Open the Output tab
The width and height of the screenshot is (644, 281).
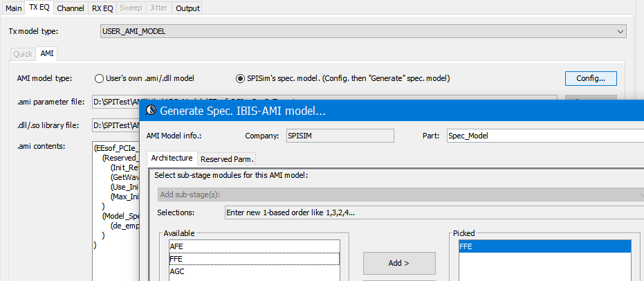[x=187, y=8]
